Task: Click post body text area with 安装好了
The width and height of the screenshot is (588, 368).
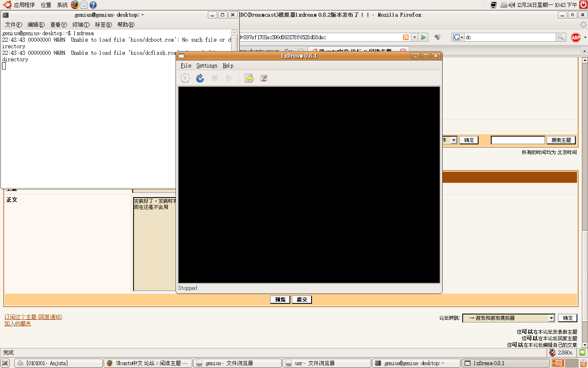Action: 155,244
